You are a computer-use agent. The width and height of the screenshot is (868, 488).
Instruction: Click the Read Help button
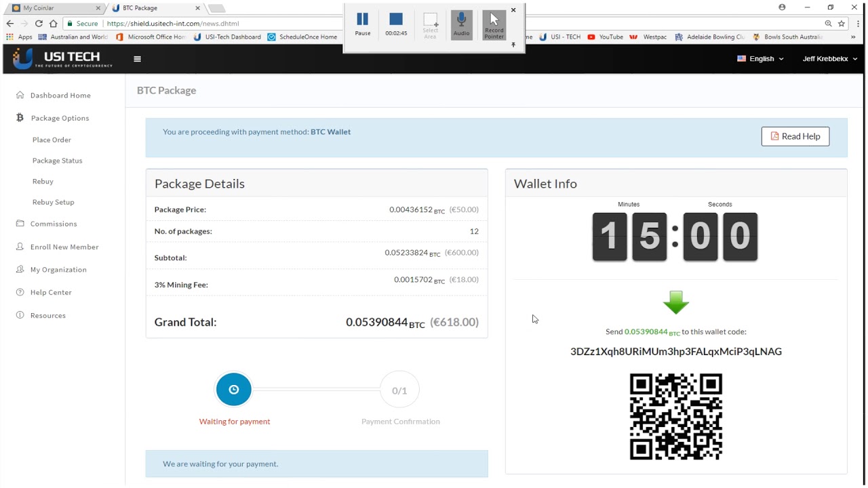(x=795, y=136)
